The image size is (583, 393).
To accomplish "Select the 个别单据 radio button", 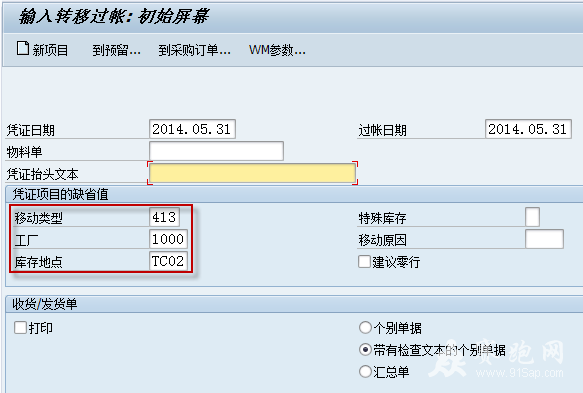I will point(365,328).
